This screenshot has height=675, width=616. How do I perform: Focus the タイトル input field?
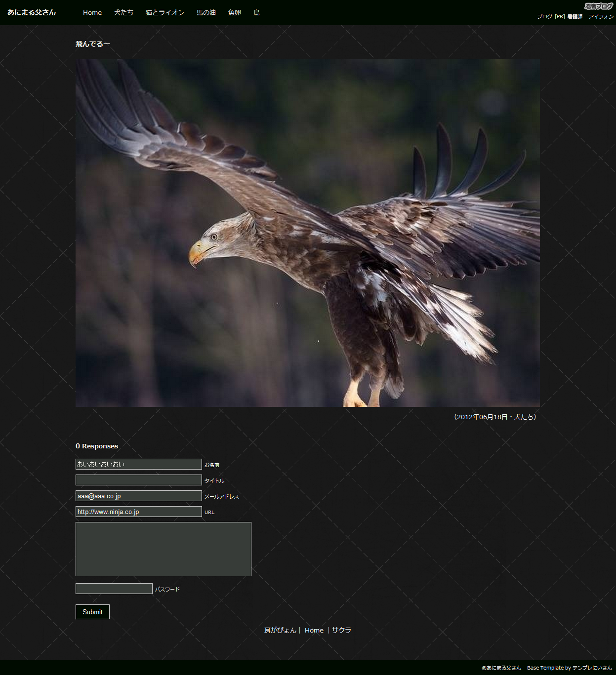pyautogui.click(x=139, y=480)
